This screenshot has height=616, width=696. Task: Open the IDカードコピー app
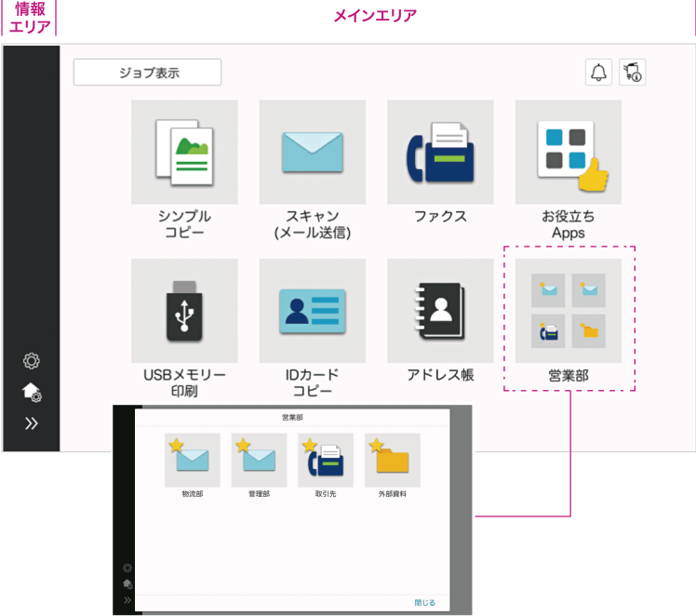312,311
